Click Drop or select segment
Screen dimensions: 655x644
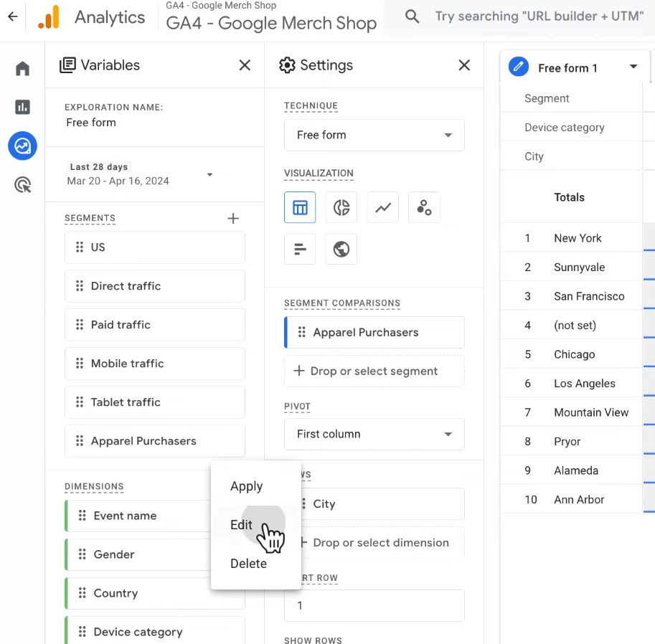pyautogui.click(x=374, y=371)
